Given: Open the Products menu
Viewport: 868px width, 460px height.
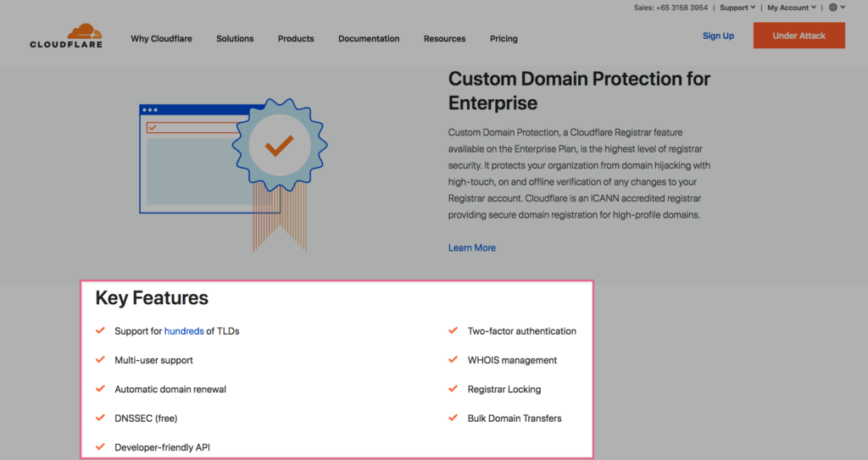Looking at the screenshot, I should click(x=296, y=39).
